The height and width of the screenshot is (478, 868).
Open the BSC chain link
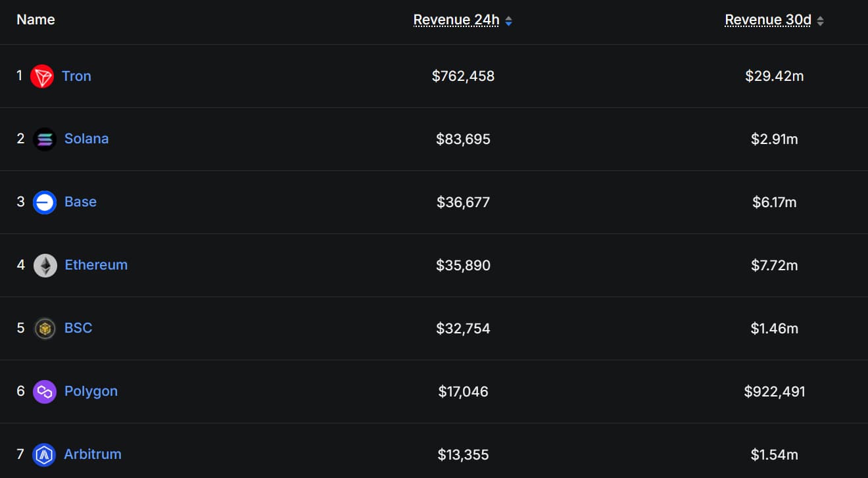point(78,328)
